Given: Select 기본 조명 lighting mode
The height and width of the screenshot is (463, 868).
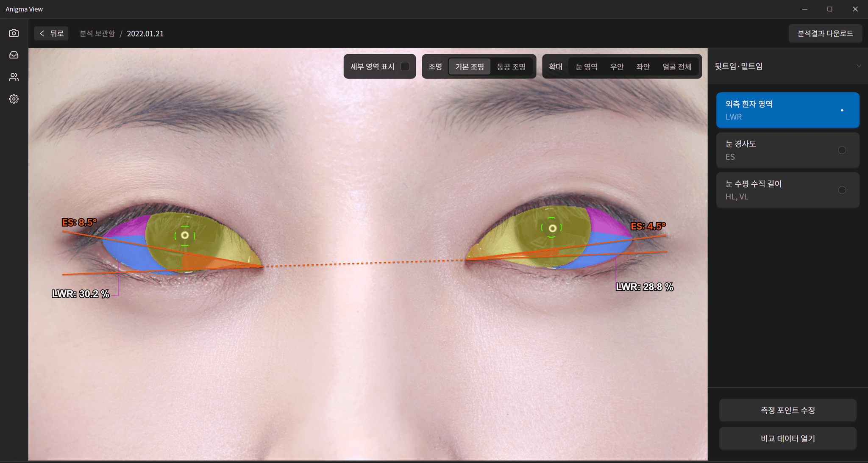Looking at the screenshot, I should (x=469, y=67).
